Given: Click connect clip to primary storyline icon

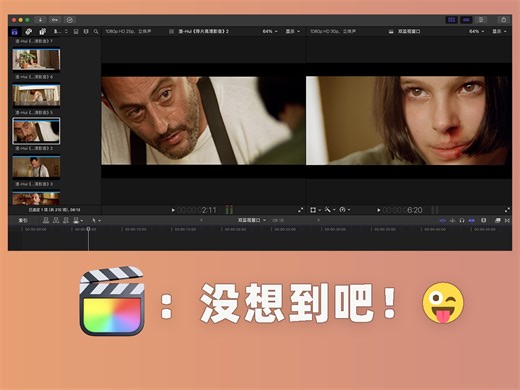Looking at the screenshot, I should point(46,220).
